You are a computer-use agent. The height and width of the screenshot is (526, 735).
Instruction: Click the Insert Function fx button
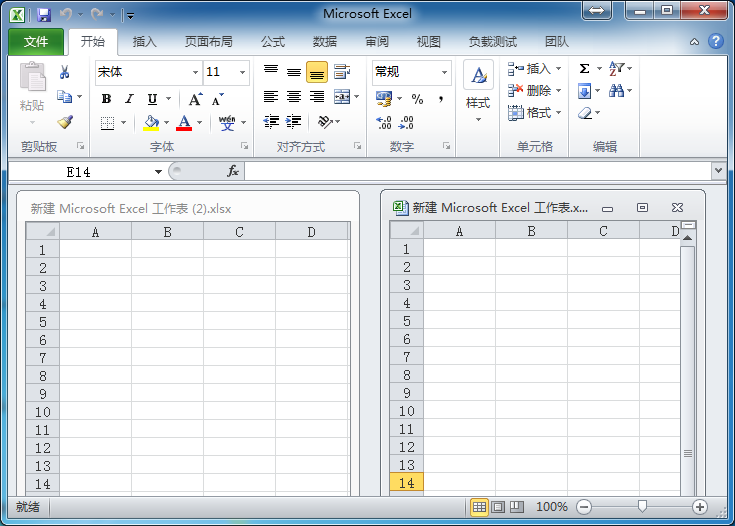[x=233, y=171]
